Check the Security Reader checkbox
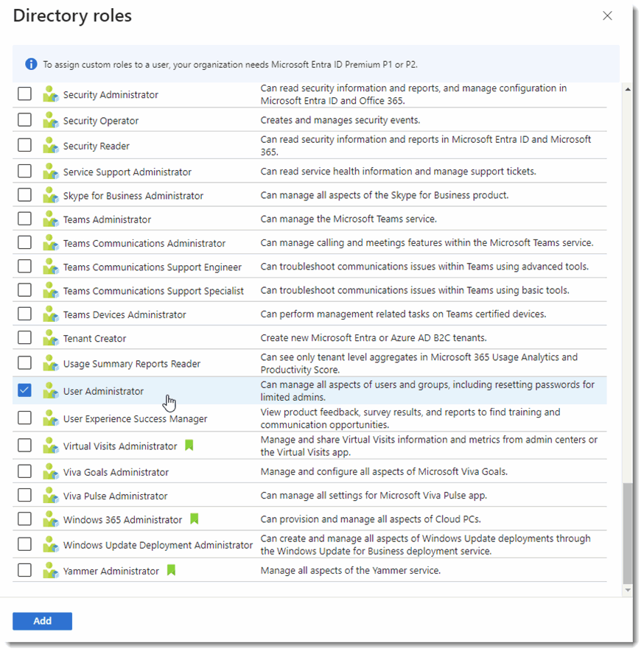Screen dimensions: 644x654 click(x=24, y=145)
